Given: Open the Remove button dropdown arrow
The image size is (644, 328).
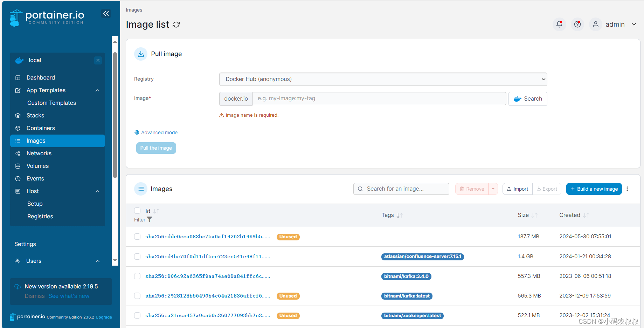Looking at the screenshot, I should pos(493,189).
